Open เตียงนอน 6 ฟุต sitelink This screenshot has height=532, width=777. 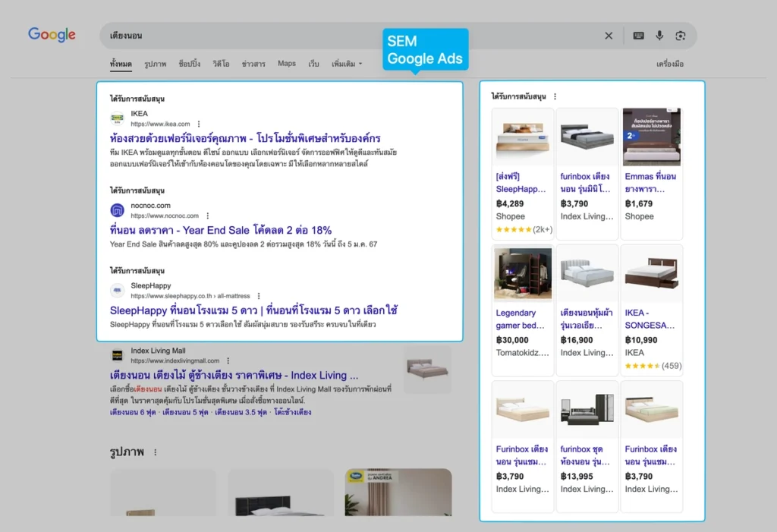pyautogui.click(x=133, y=412)
